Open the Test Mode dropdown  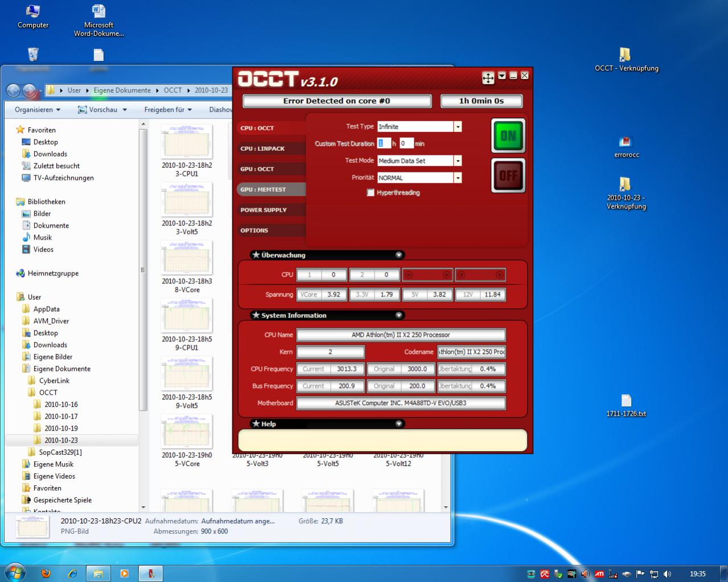pyautogui.click(x=458, y=161)
